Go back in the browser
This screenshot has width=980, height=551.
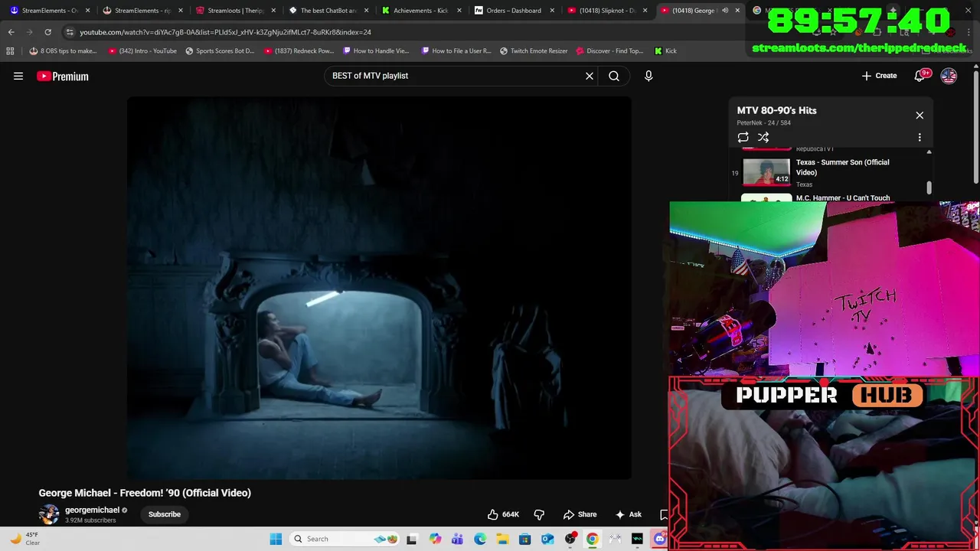pyautogui.click(x=11, y=32)
